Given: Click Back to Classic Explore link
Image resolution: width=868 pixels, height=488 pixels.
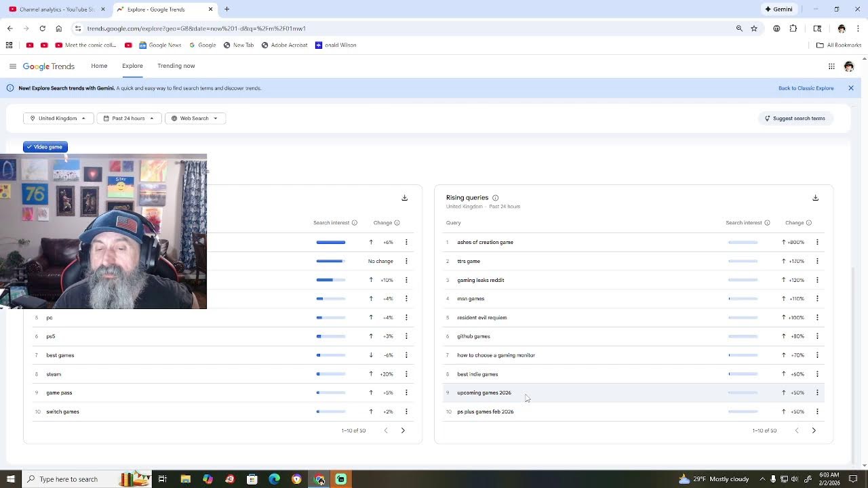Looking at the screenshot, I should (806, 88).
